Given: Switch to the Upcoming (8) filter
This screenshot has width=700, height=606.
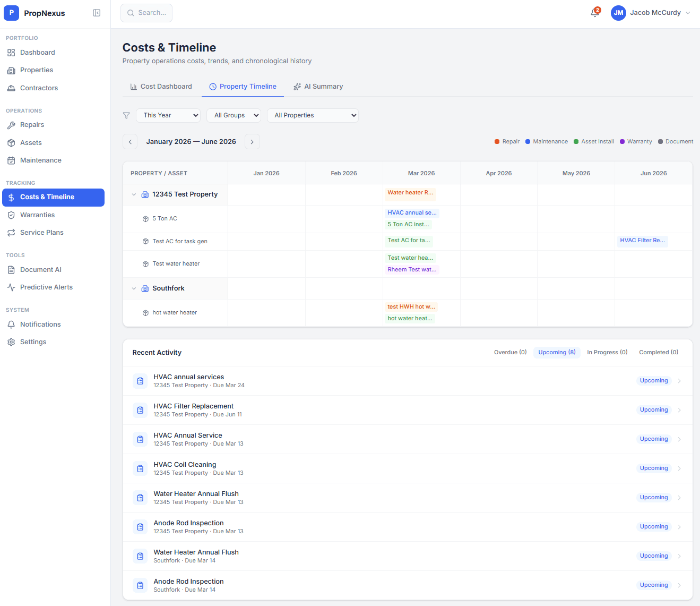Looking at the screenshot, I should click(x=557, y=352).
